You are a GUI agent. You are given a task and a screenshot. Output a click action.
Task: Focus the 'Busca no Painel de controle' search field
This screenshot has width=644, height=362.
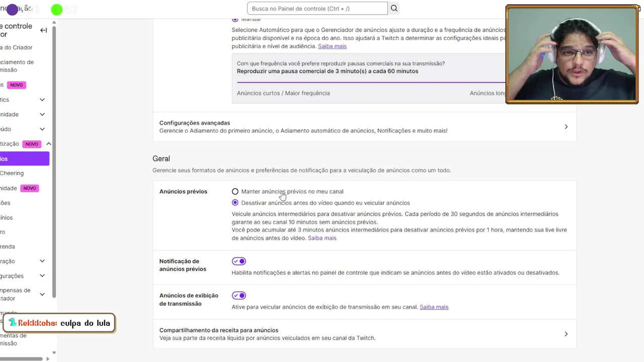[x=317, y=8]
